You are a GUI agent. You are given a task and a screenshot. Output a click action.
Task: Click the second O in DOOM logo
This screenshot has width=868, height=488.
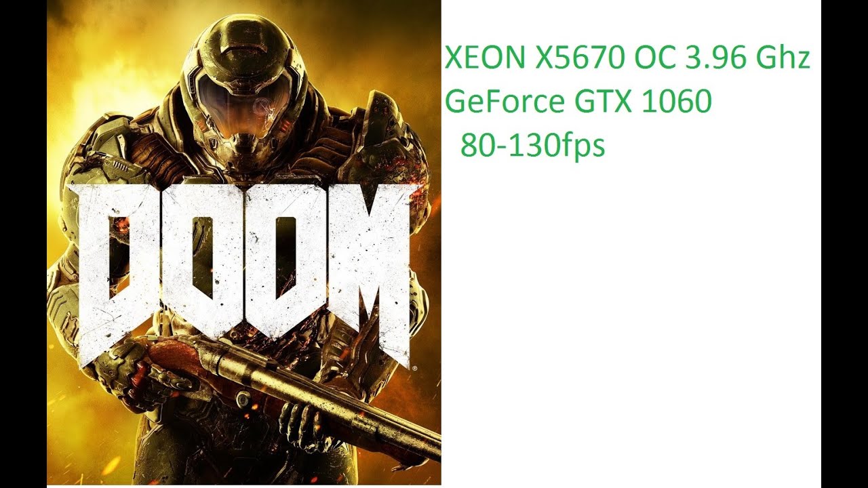284,261
